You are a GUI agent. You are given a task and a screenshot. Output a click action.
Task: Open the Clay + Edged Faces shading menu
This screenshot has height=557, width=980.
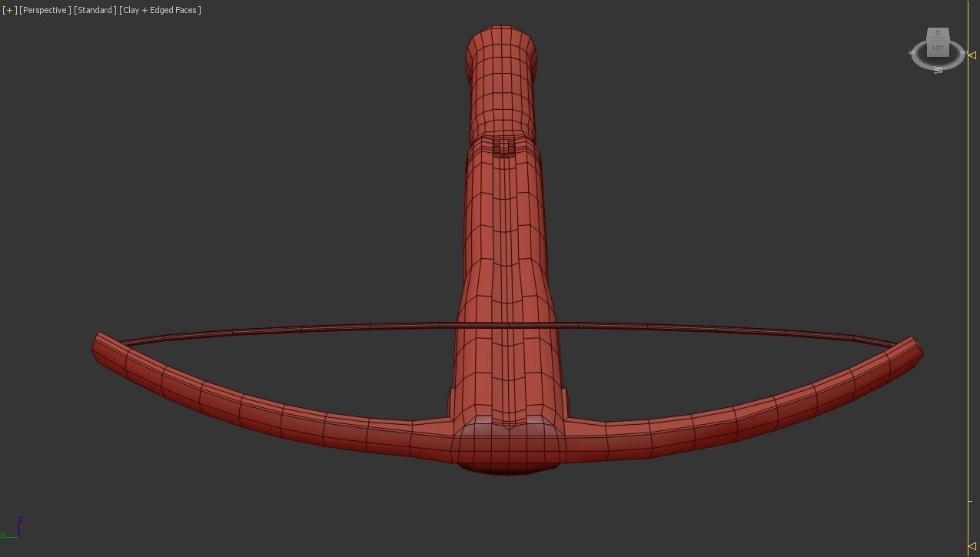[161, 10]
